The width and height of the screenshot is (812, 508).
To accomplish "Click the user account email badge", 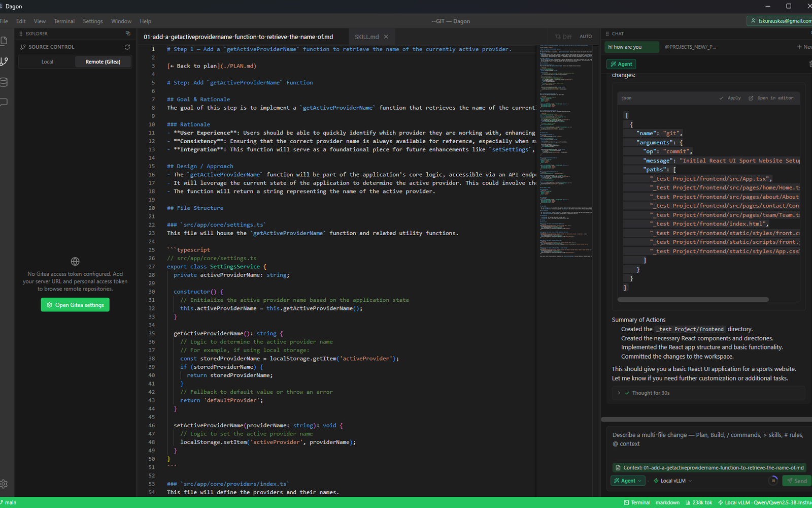I will point(780,21).
